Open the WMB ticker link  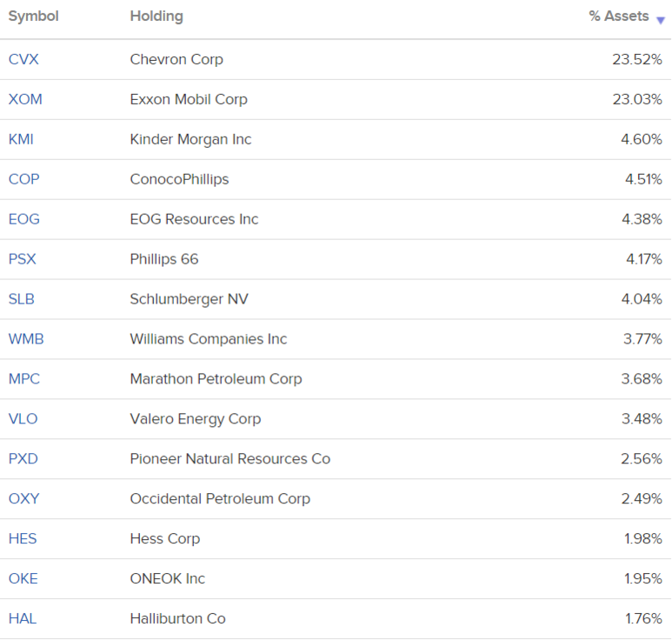point(26,338)
